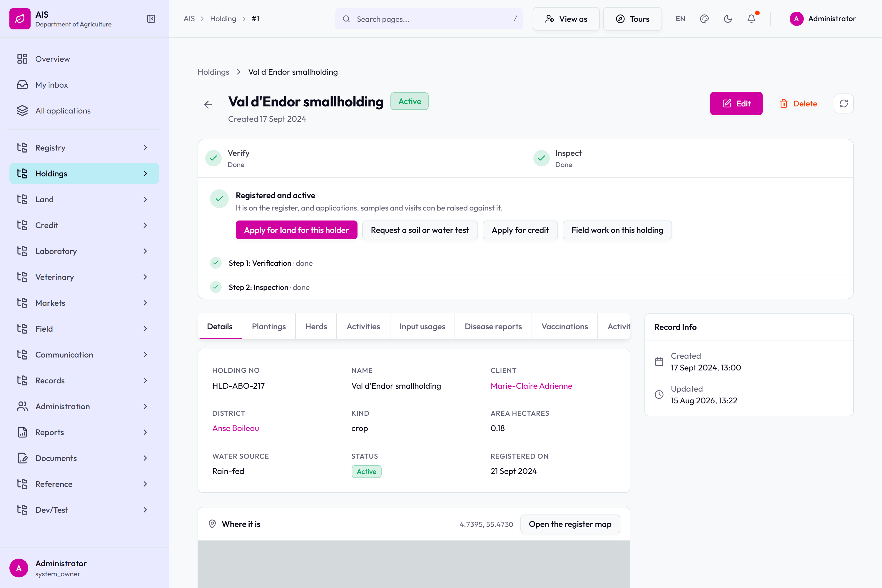Change language with the EN selector
This screenshot has width=882, height=588.
point(680,19)
